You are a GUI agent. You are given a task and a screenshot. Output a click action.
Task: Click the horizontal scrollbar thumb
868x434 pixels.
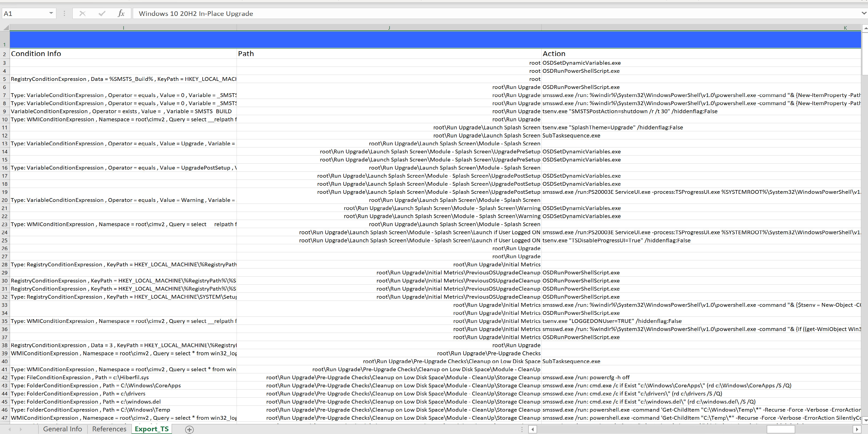(x=781, y=429)
